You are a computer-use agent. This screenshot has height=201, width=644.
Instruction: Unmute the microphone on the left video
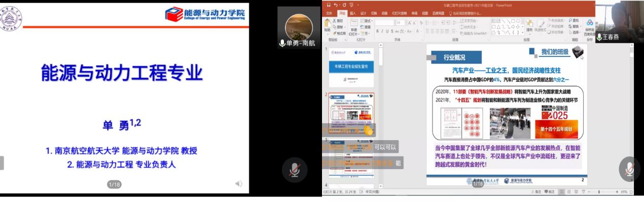294,170
